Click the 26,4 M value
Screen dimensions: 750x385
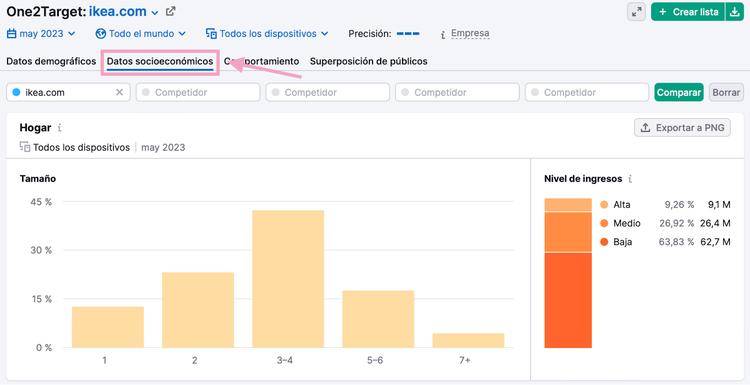coord(717,223)
